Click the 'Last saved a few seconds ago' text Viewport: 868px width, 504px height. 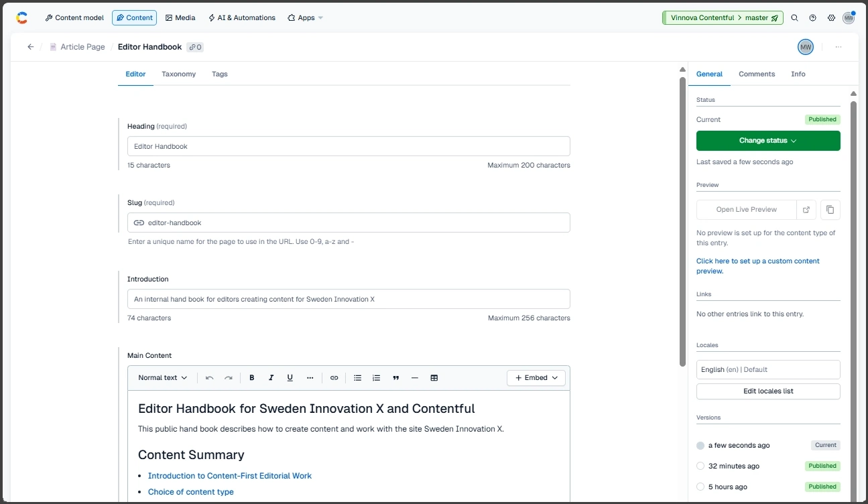(745, 162)
